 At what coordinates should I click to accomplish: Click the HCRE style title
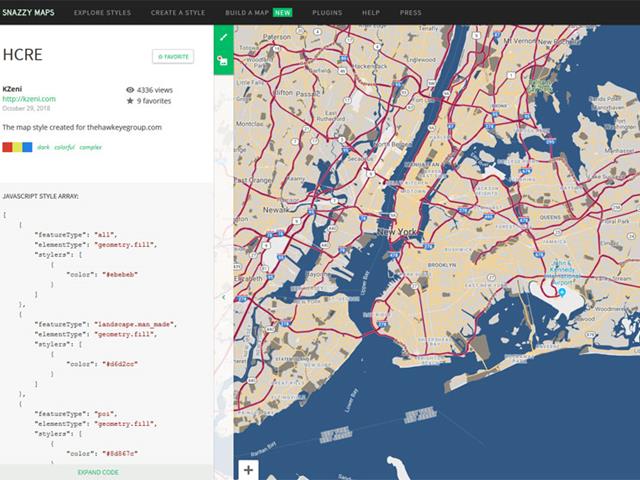click(22, 55)
